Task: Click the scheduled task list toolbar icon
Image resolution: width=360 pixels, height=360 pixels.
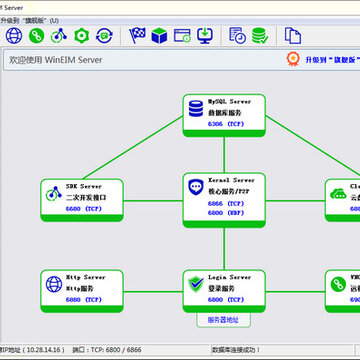Action: 237,36
